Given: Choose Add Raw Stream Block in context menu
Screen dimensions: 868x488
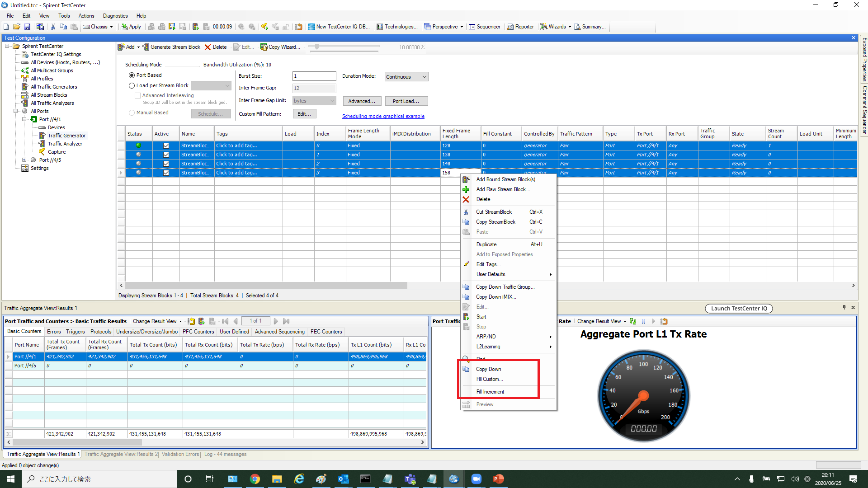Looking at the screenshot, I should pyautogui.click(x=503, y=189).
